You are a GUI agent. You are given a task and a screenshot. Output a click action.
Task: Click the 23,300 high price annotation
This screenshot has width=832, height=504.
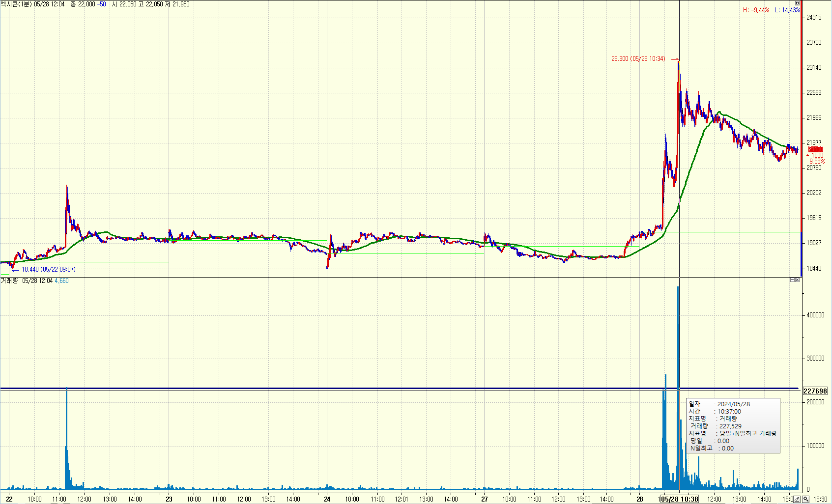(x=638, y=59)
